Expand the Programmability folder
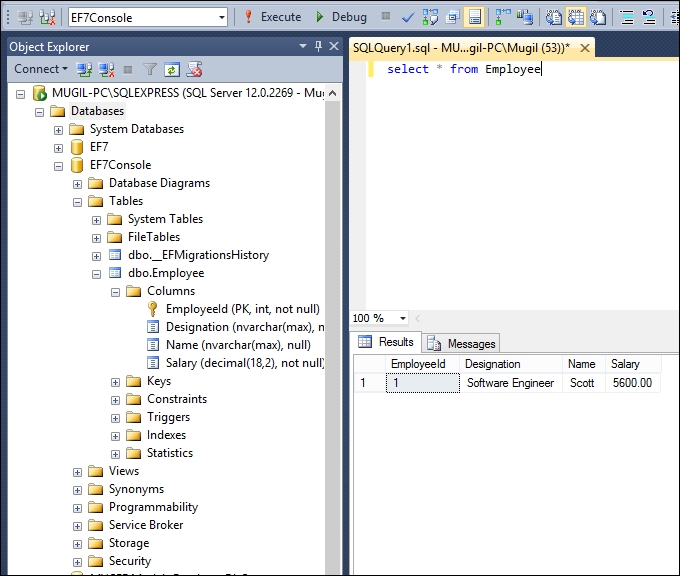 [x=77, y=508]
